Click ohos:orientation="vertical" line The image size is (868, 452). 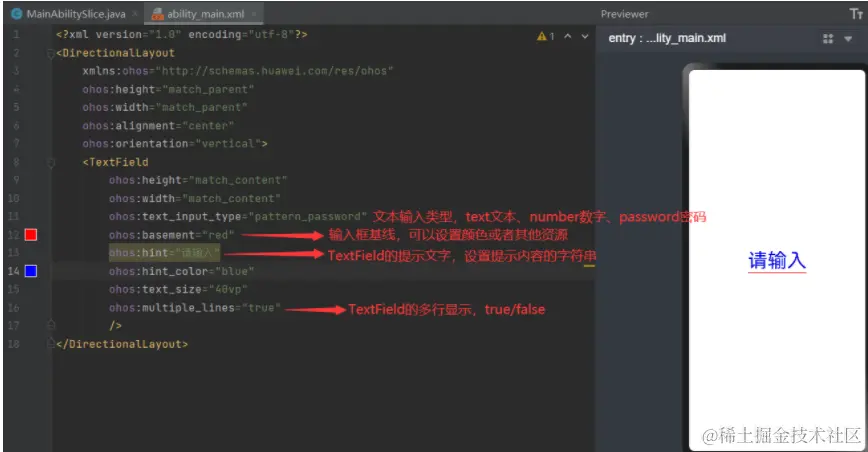pyautogui.click(x=175, y=144)
